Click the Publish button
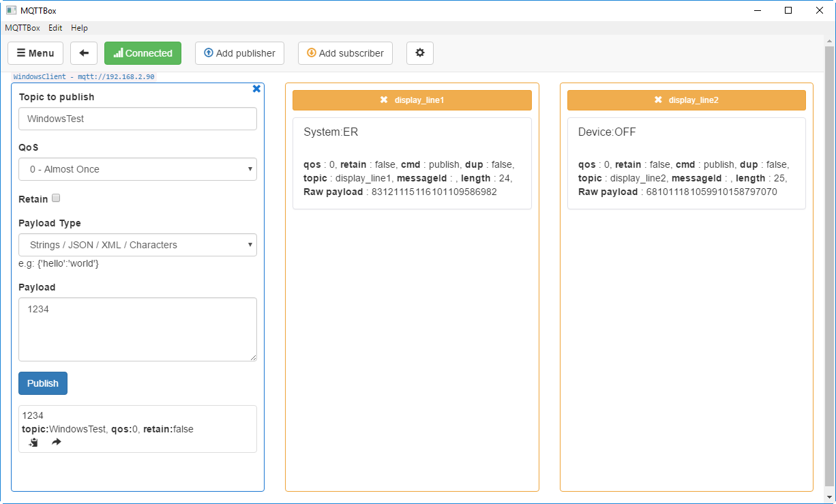The width and height of the screenshot is (836, 504). (x=42, y=383)
